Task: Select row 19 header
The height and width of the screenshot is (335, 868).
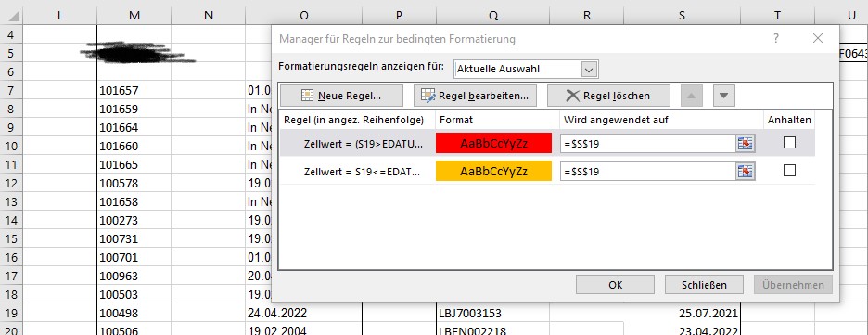Action: [x=12, y=313]
